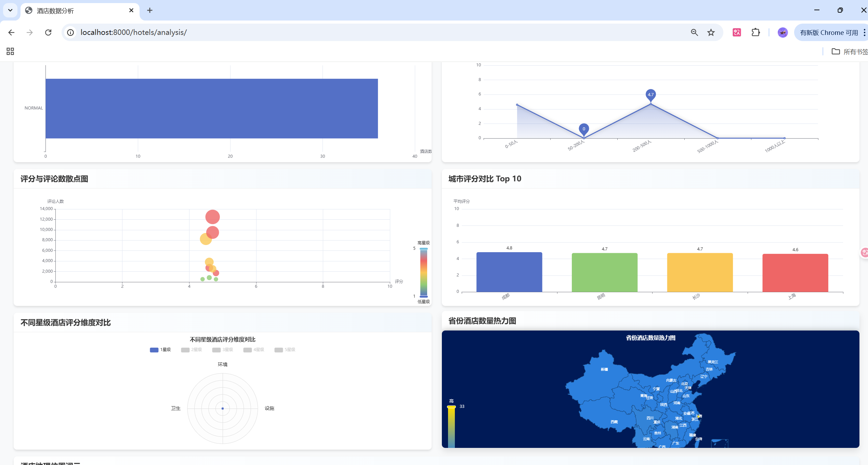Screen dimensions: 868x465
Task: Toggle the 1星级 legend in the radar chart
Action: [160, 350]
